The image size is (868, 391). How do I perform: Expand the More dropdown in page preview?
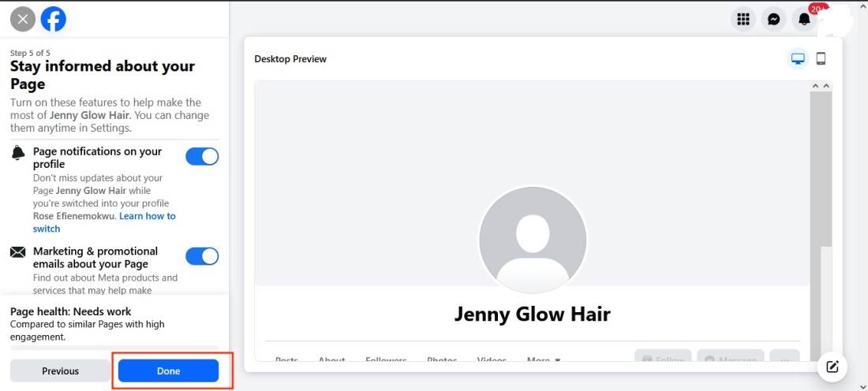[x=543, y=360]
